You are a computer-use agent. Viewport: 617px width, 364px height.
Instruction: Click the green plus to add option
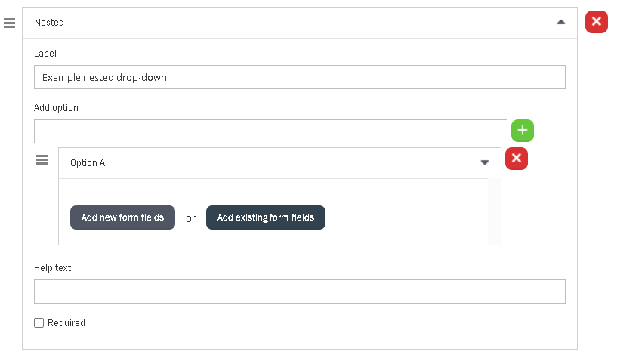point(523,131)
